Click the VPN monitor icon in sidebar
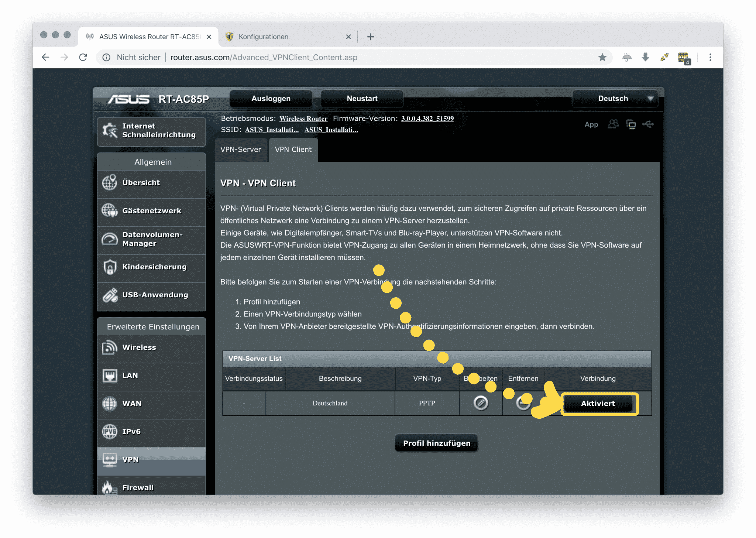 (x=110, y=459)
